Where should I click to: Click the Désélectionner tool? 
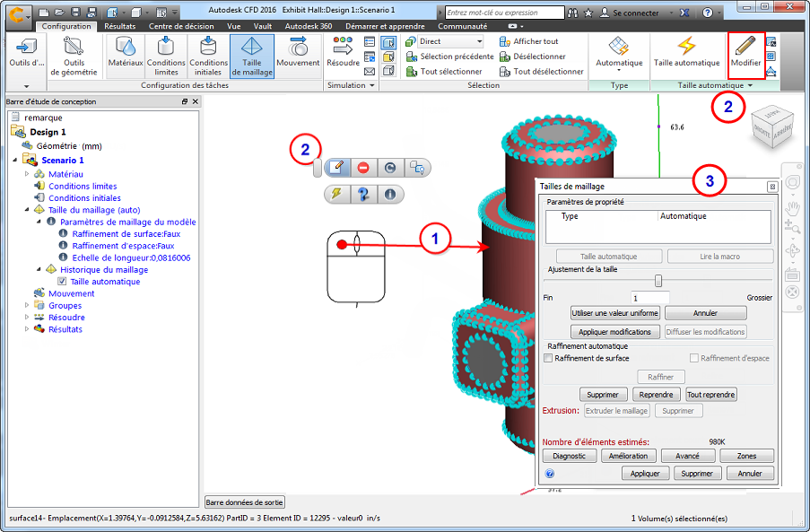[533, 57]
